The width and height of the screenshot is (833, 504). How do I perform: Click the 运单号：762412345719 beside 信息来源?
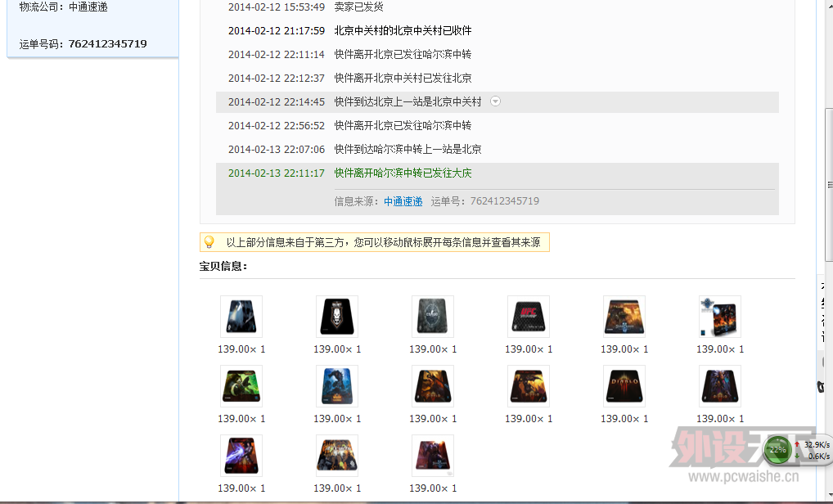point(485,201)
